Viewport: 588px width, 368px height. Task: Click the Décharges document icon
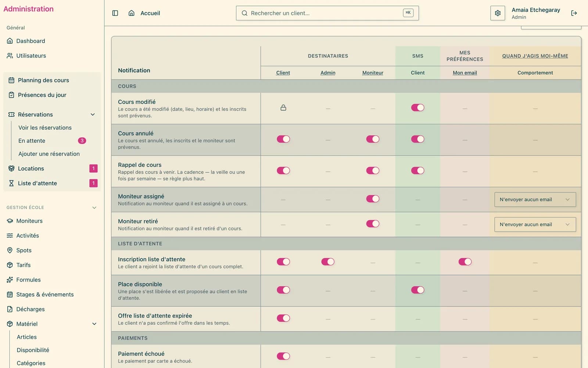pos(10,309)
